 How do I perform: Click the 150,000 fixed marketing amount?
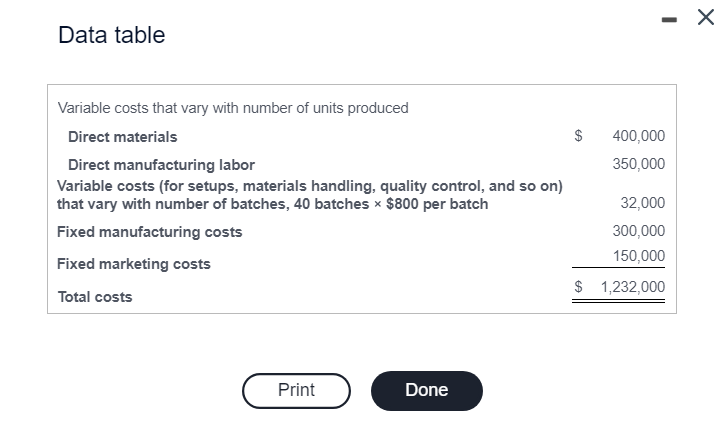point(638,256)
